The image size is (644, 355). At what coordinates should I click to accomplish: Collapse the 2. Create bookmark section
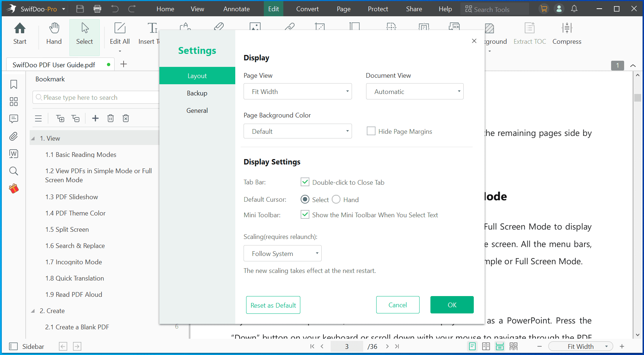pos(33,311)
